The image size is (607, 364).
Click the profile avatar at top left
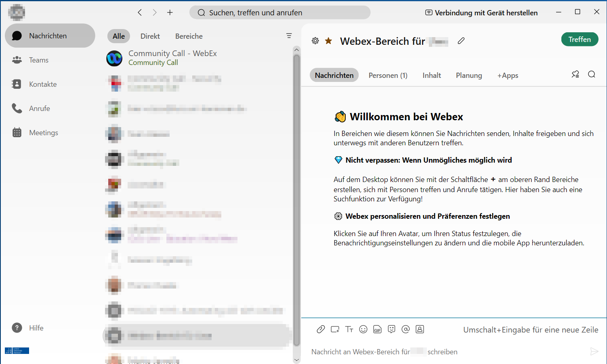coord(17,13)
